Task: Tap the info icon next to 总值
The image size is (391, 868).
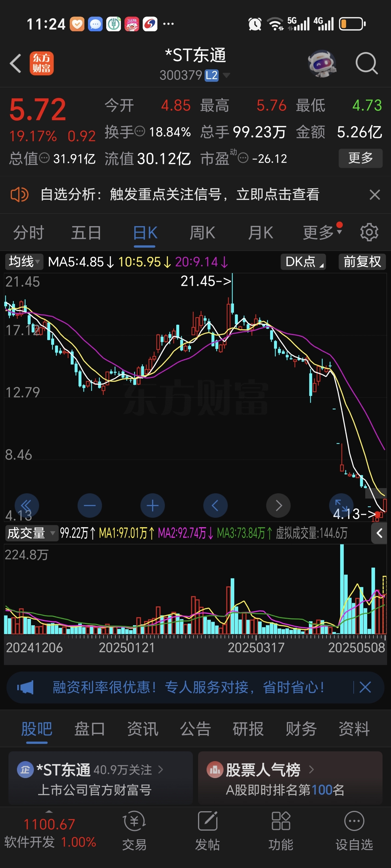Action: [x=45, y=158]
